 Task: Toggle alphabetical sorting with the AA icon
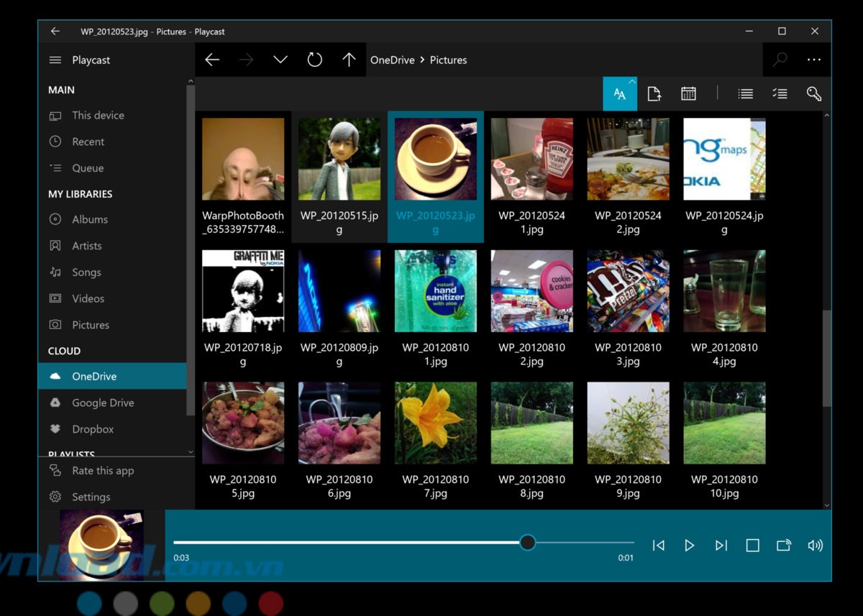[619, 94]
